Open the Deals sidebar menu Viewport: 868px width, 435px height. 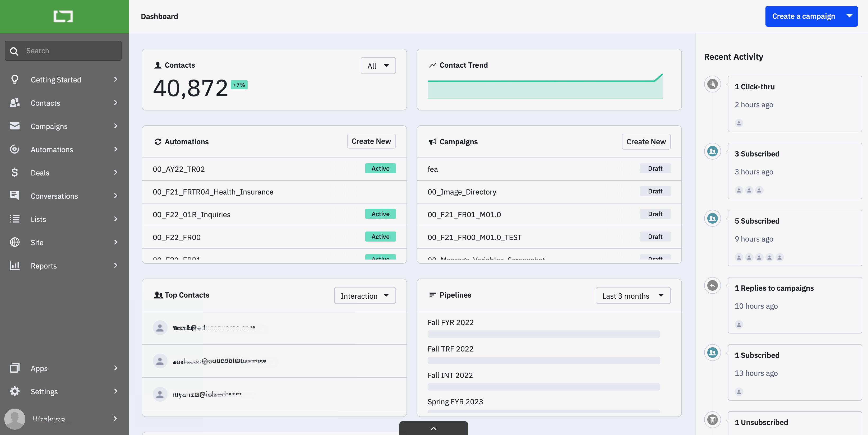coord(64,173)
